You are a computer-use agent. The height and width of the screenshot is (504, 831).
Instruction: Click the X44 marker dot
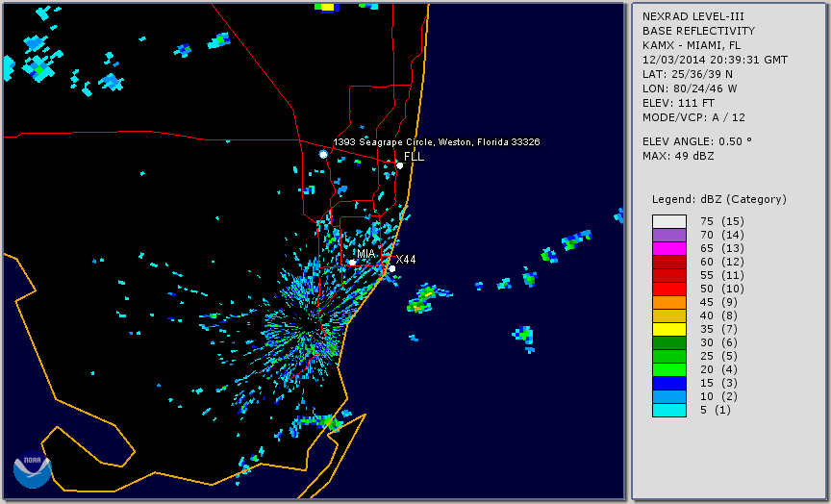(x=392, y=268)
